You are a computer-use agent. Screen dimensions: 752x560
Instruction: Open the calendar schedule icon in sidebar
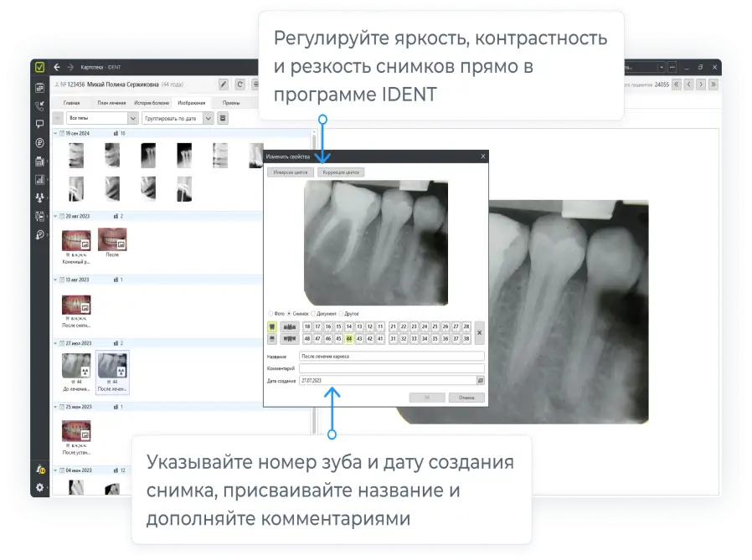[39, 87]
